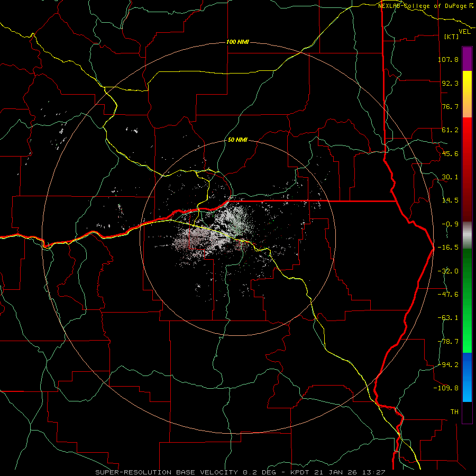Click the 107.8 velocity scale value

(x=448, y=59)
